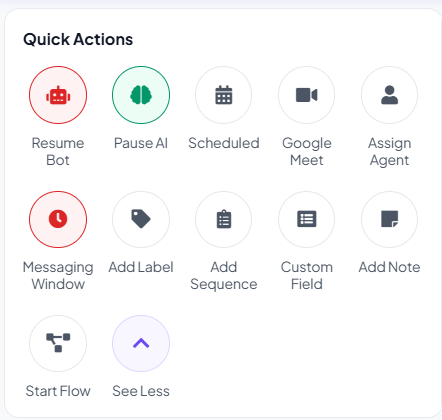The height and width of the screenshot is (420, 442).
Task: Click the Resume Bot text label
Action: (58, 152)
